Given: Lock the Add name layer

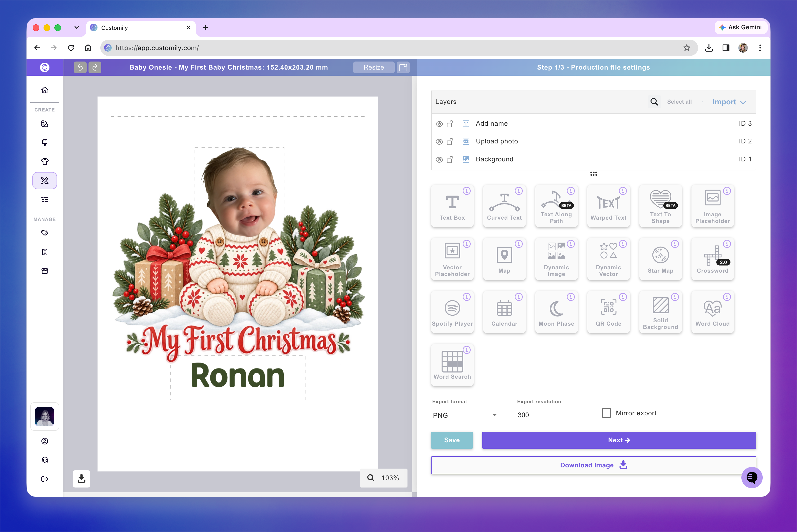Looking at the screenshot, I should click(450, 124).
